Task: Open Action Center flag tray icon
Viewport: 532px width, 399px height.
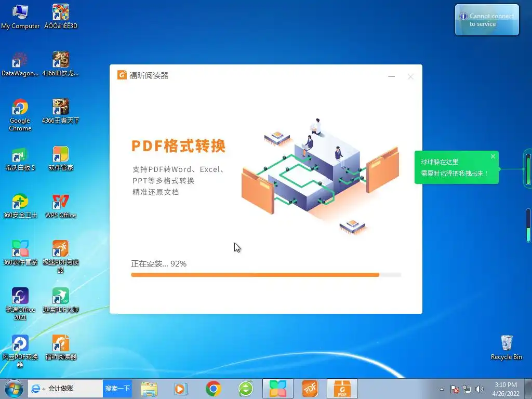Action: pos(455,389)
